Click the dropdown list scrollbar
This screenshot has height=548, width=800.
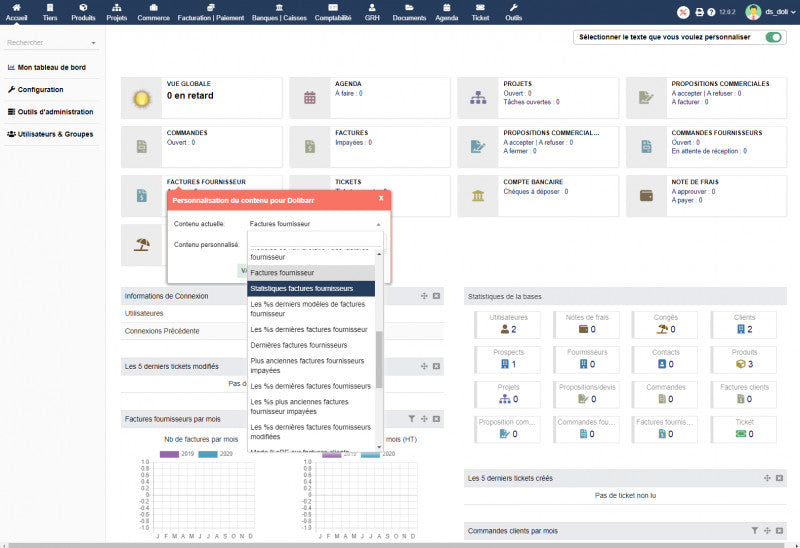(379, 360)
